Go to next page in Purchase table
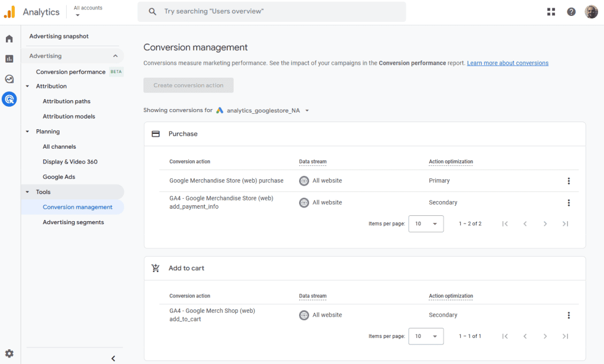This screenshot has height=364, width=604. click(545, 224)
